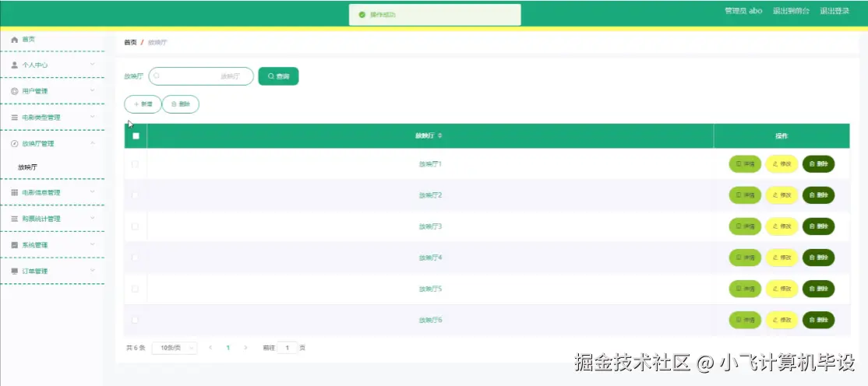The height and width of the screenshot is (386, 868).
Task: Expand the 订单管理 menu chevron
Action: coord(93,270)
